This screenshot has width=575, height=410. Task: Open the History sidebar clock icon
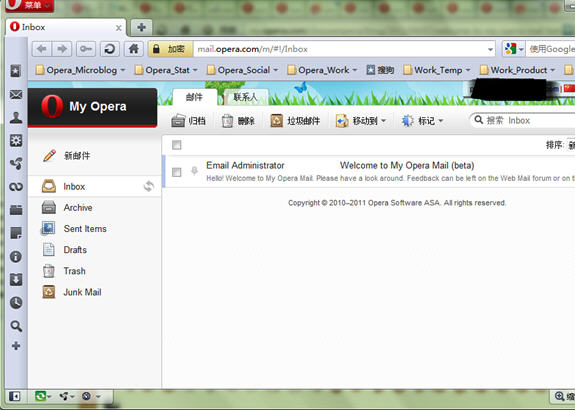[x=16, y=303]
